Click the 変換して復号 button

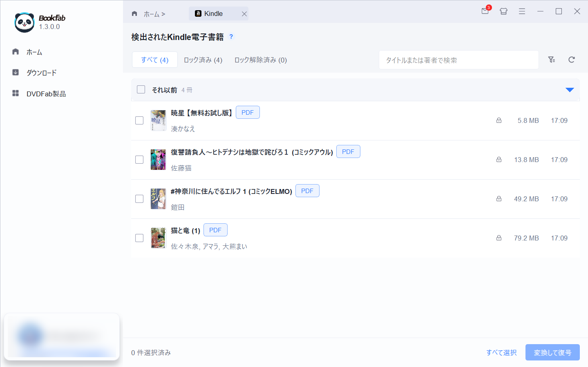[x=552, y=352]
